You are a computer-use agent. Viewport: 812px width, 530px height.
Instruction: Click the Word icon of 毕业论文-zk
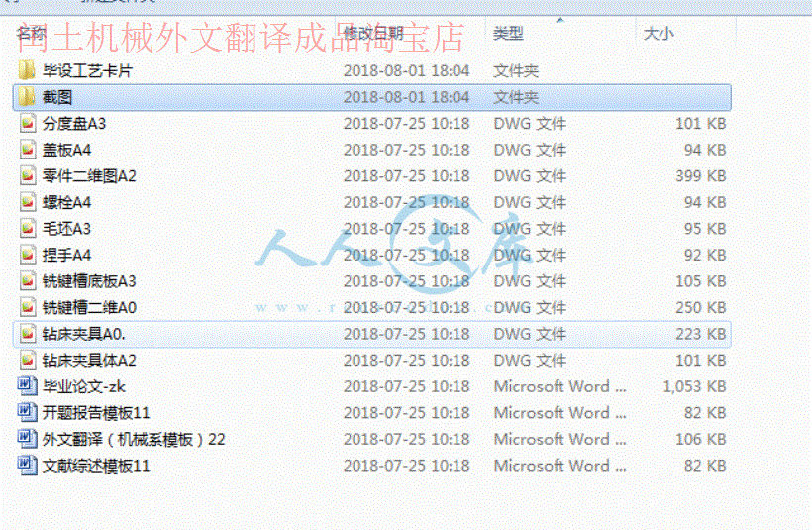pos(27,386)
